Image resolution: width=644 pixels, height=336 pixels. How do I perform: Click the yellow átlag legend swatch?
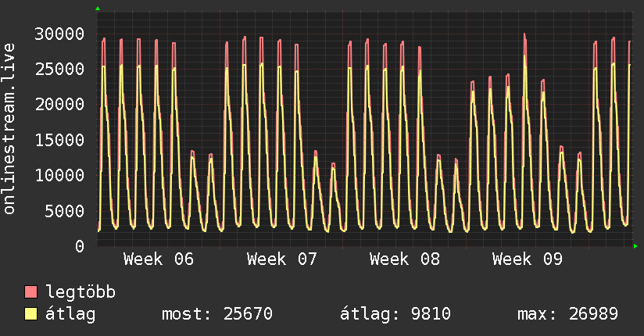(30, 314)
